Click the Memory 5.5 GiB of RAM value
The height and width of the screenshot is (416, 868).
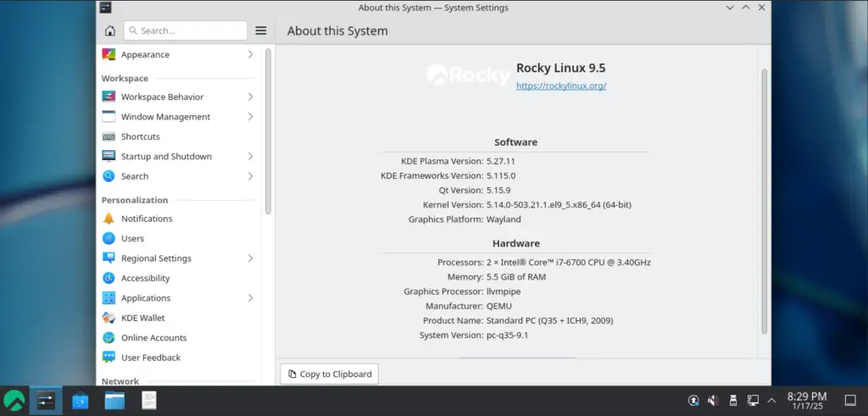(516, 276)
